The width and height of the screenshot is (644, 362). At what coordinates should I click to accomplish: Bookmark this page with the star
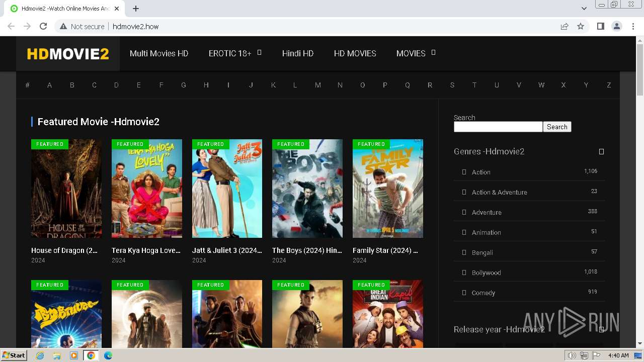(581, 26)
